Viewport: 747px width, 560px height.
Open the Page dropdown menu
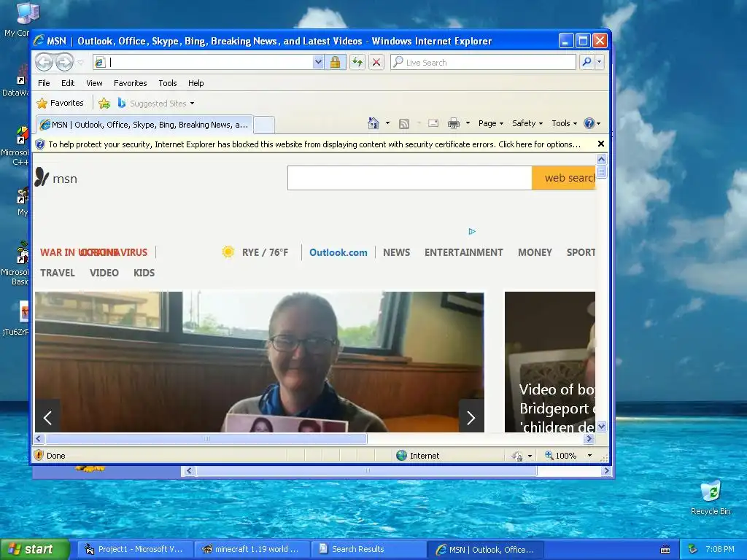[491, 123]
